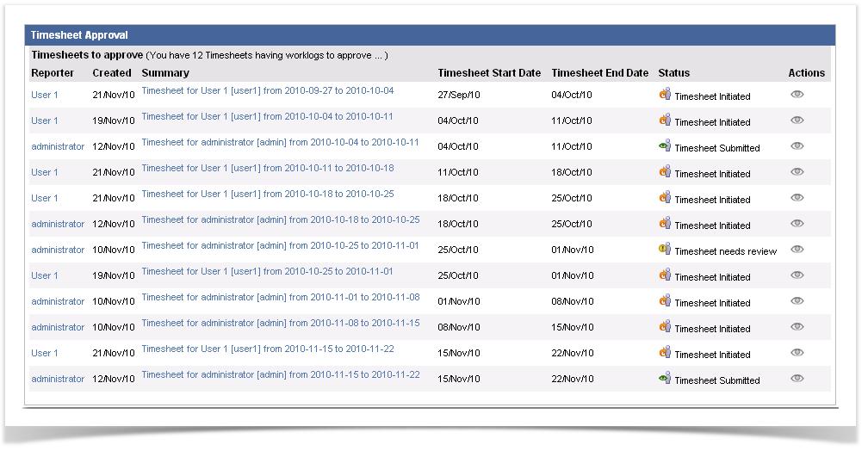The image size is (868, 451).
Task: Click the view eye icon for User 1's 2010-09-27 timesheet
Action: click(797, 95)
